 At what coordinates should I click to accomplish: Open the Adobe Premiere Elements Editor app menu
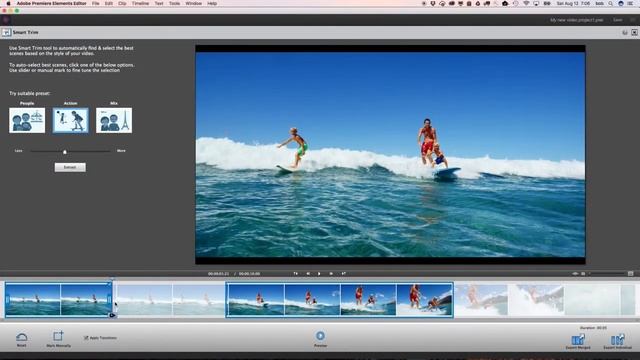click(51, 3)
